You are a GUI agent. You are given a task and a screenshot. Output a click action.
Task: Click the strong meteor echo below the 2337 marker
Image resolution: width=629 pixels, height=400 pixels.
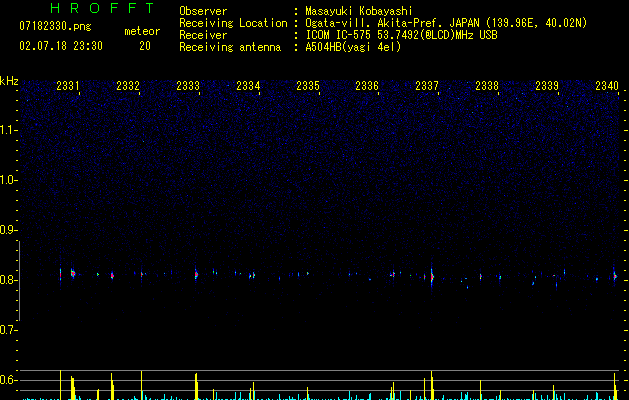click(432, 277)
